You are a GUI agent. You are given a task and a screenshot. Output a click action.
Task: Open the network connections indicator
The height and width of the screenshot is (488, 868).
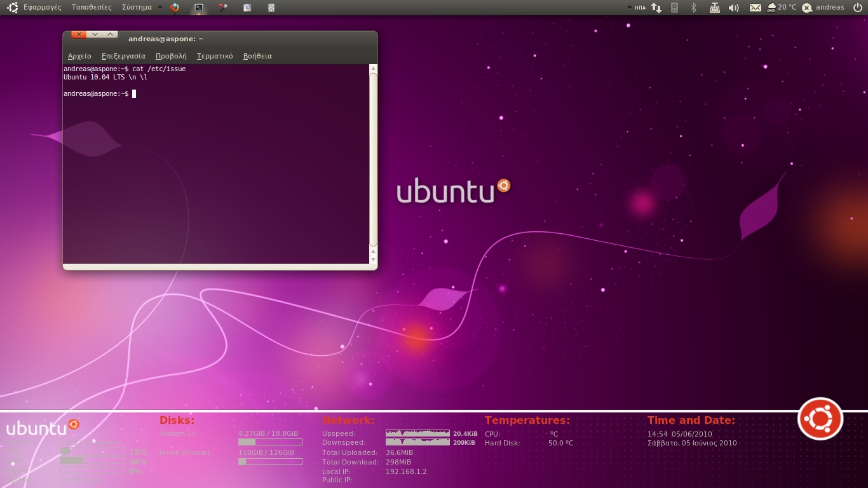(x=657, y=8)
